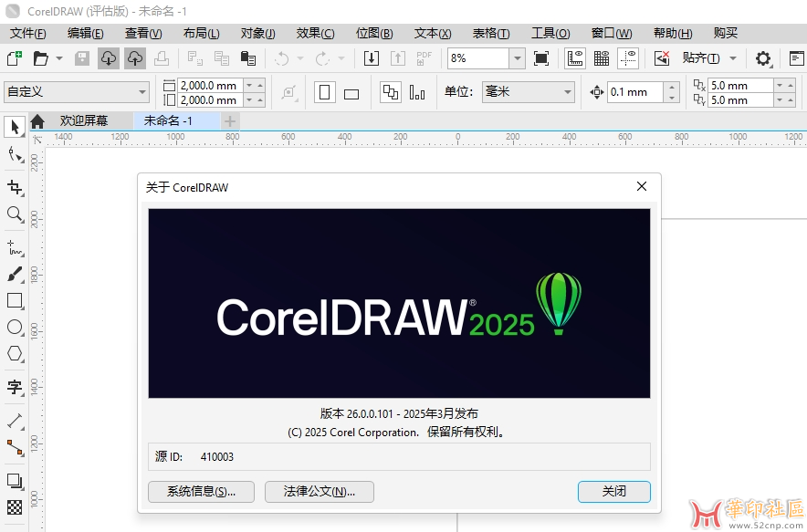
Task: Open Options with the gear icon
Action: pyautogui.click(x=763, y=58)
